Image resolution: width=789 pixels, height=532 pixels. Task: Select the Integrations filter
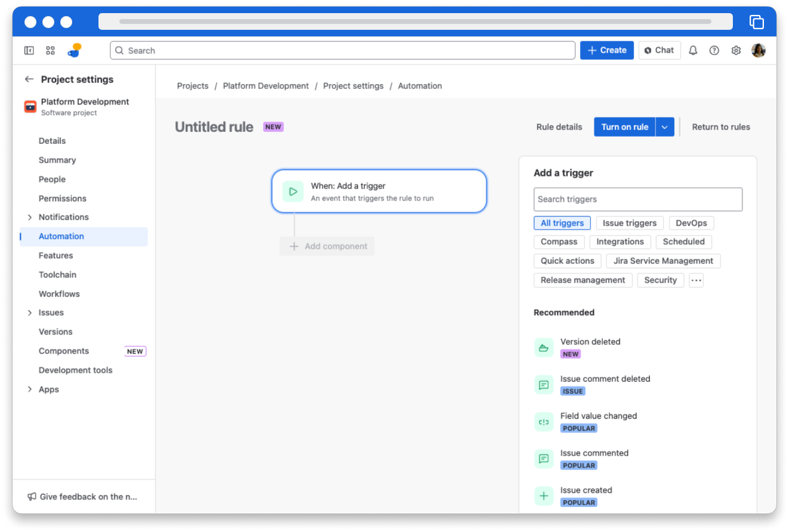(x=620, y=242)
